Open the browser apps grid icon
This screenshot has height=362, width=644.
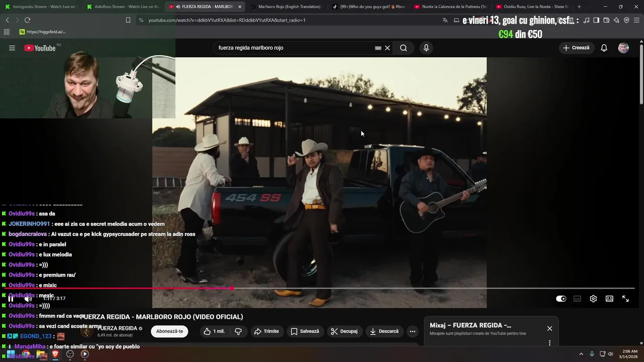click(x=7, y=32)
